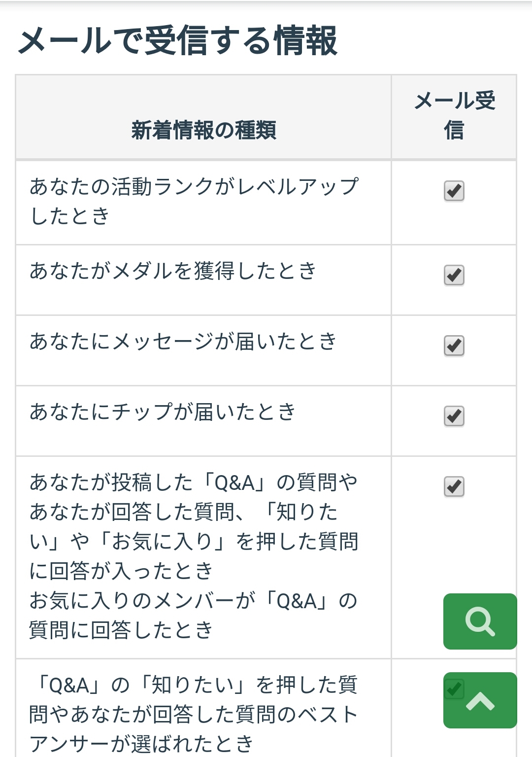Select the 新着情報の種類 column header
Screen dimensions: 532x757
tap(203, 131)
